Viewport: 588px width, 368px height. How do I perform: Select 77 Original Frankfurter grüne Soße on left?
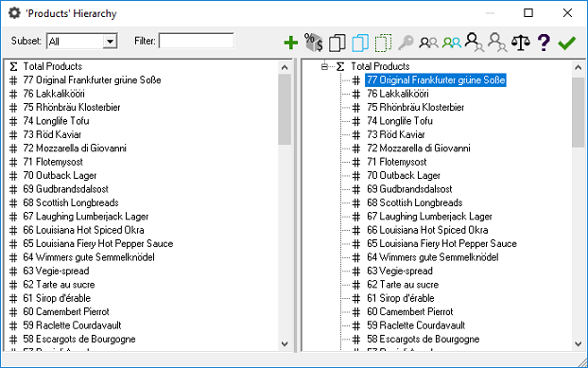92,79
